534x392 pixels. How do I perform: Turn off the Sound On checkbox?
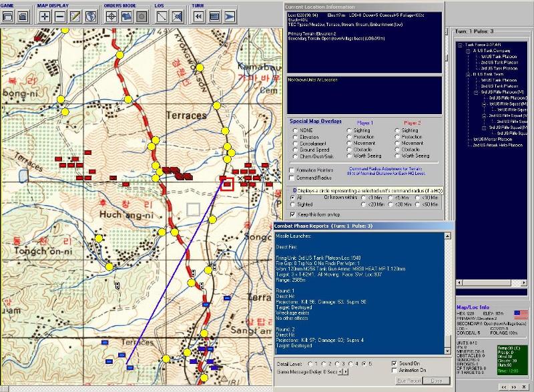[x=394, y=363]
